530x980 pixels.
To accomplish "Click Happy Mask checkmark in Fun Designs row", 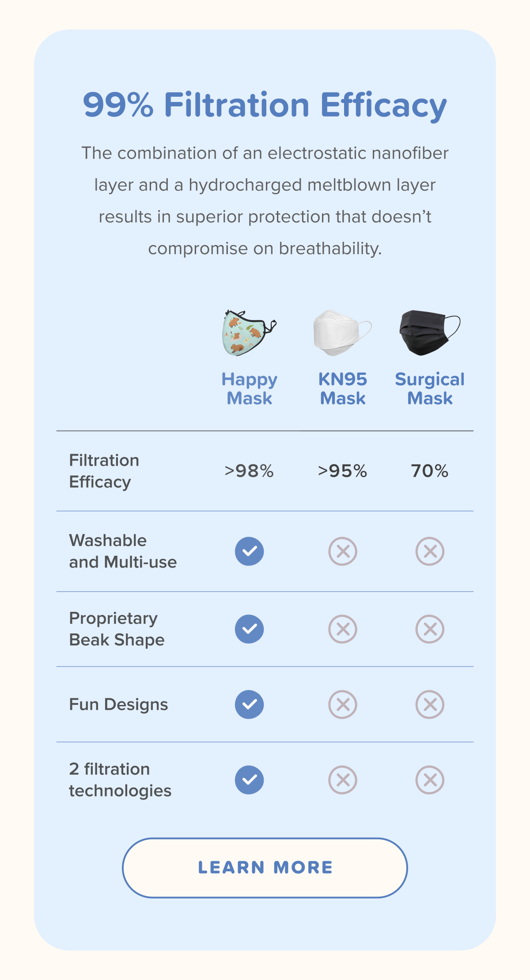I will click(x=250, y=705).
